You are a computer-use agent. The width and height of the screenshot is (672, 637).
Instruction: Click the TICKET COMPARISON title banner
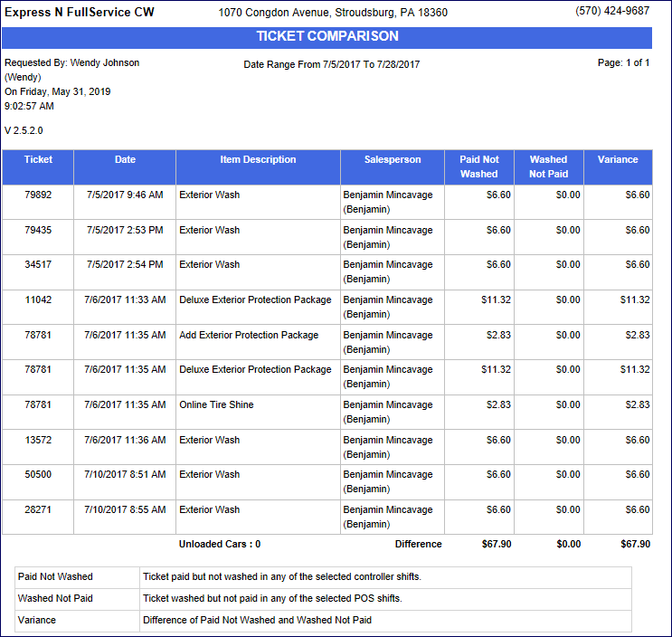(x=327, y=37)
